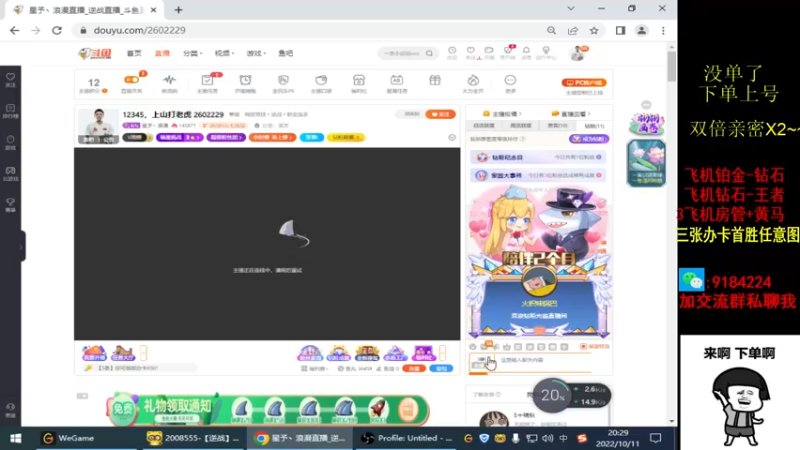This screenshot has width=800, height=450.
Task: Switch to the 贵宾 tab in ranking panel
Action: click(557, 126)
